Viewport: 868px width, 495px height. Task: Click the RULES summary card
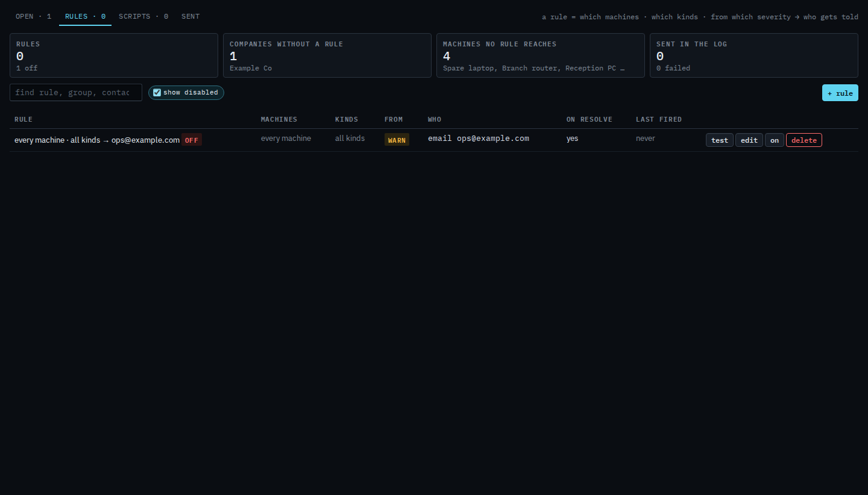tap(114, 55)
